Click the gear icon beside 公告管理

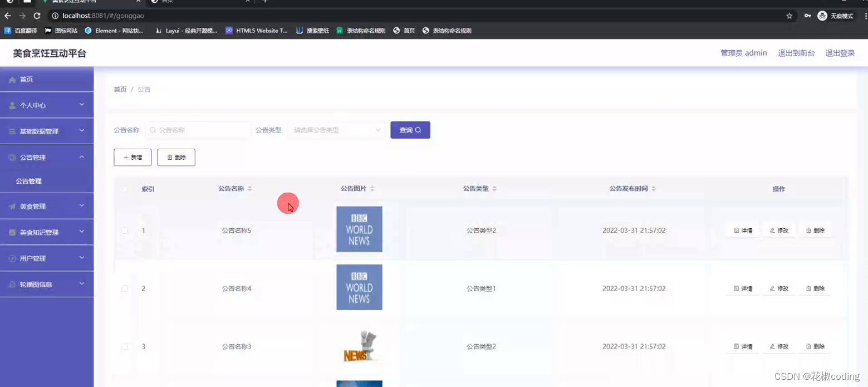click(x=12, y=158)
